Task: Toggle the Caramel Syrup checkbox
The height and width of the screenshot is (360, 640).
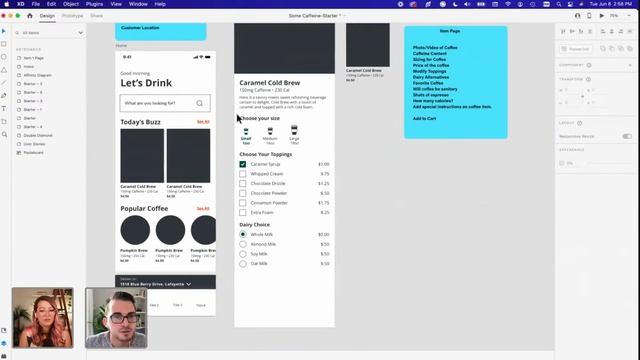Action: click(242, 164)
